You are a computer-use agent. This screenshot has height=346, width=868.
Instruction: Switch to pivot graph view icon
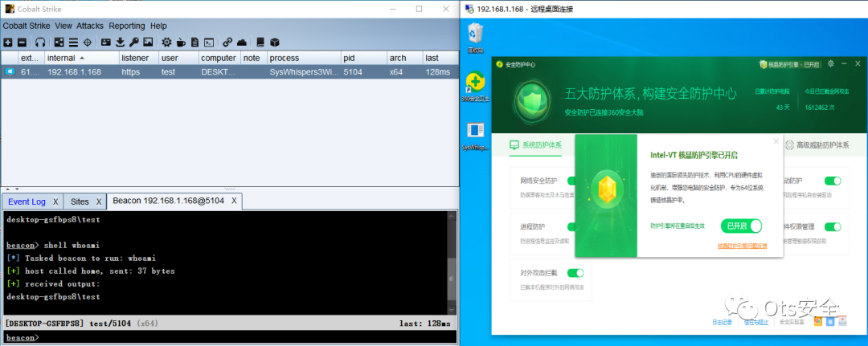(x=59, y=42)
